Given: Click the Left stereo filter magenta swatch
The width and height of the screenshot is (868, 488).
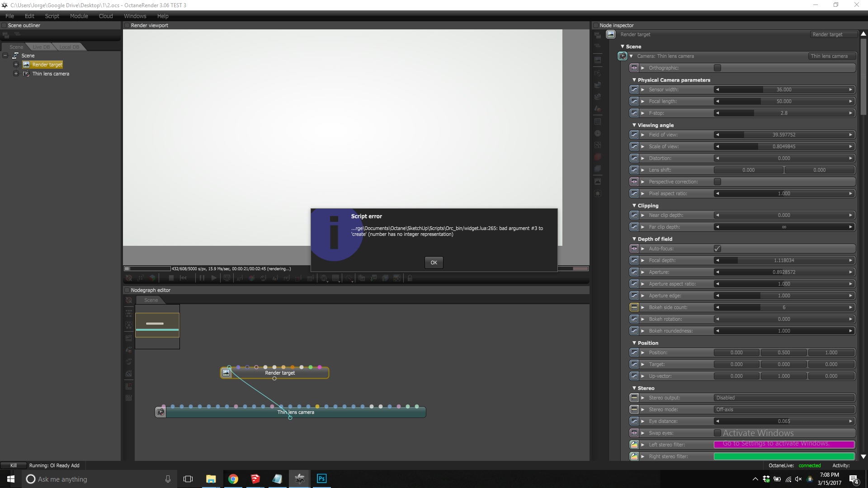Looking at the screenshot, I should pyautogui.click(x=783, y=445).
